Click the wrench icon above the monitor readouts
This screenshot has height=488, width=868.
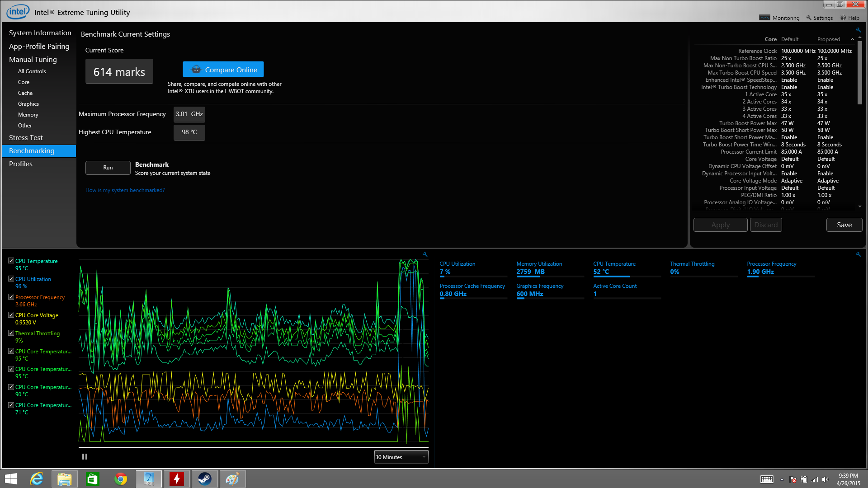pos(858,255)
